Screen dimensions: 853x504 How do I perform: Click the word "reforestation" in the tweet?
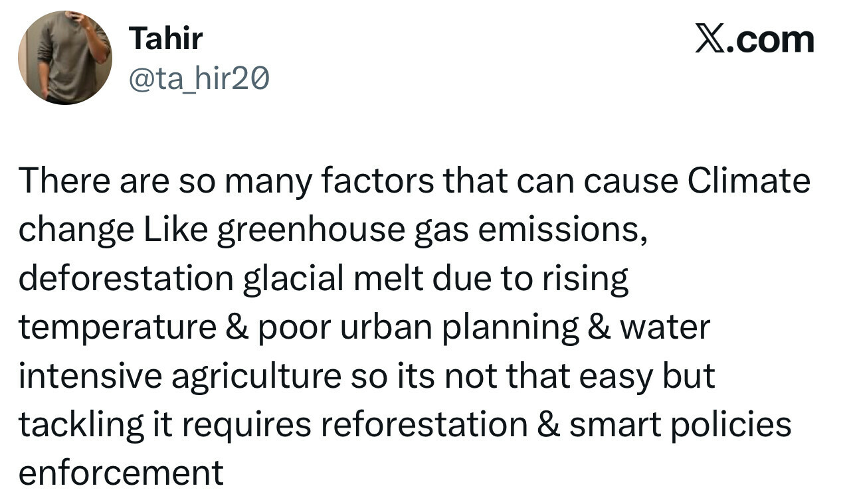point(424,424)
